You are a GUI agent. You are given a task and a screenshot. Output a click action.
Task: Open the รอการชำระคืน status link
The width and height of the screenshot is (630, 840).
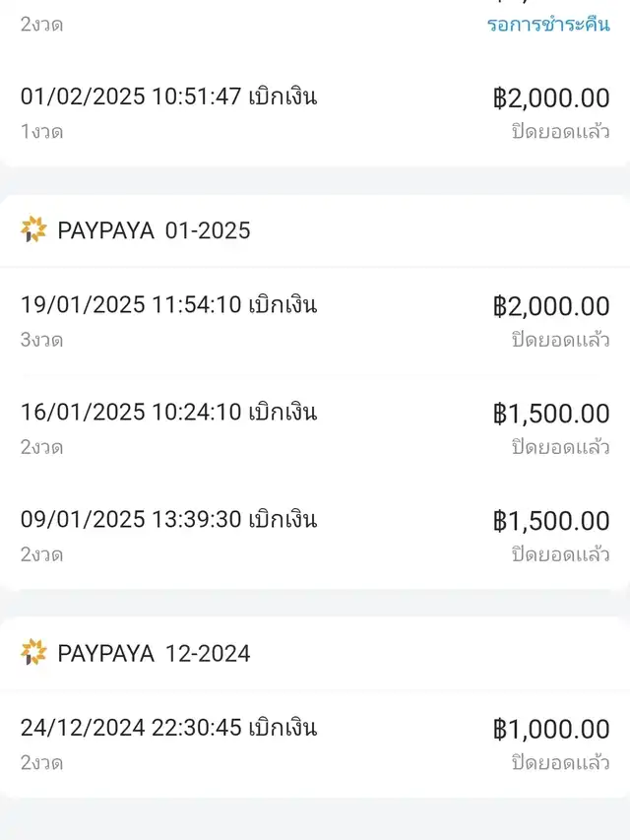tap(548, 24)
